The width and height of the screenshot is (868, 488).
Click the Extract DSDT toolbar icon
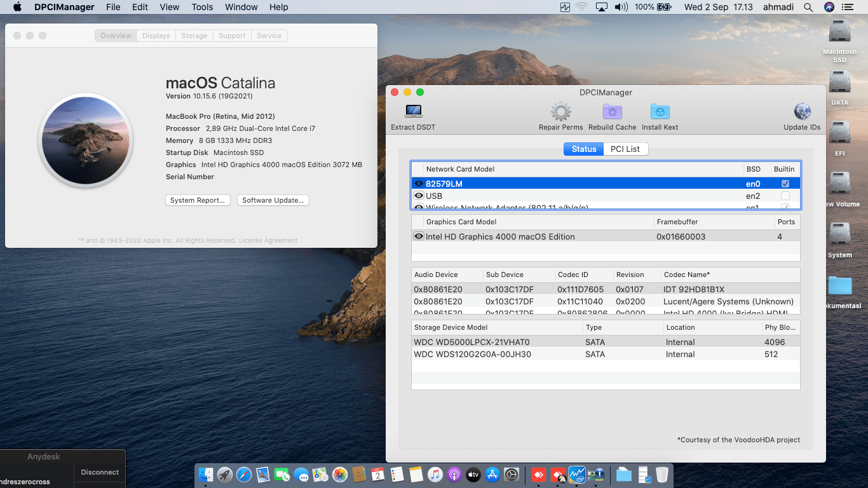414,112
